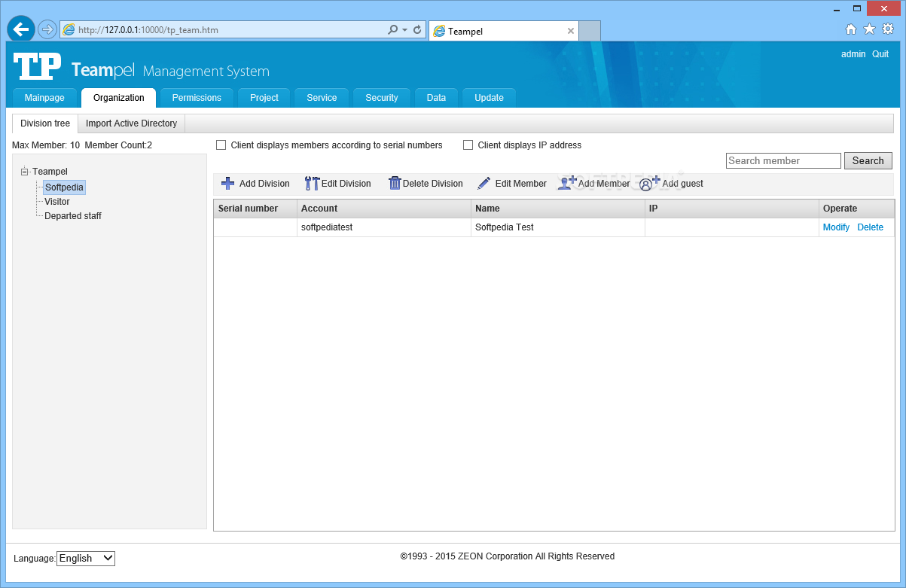Viewport: 906px width, 588px height.
Task: Enable display members by serial numbers
Action: coord(221,145)
